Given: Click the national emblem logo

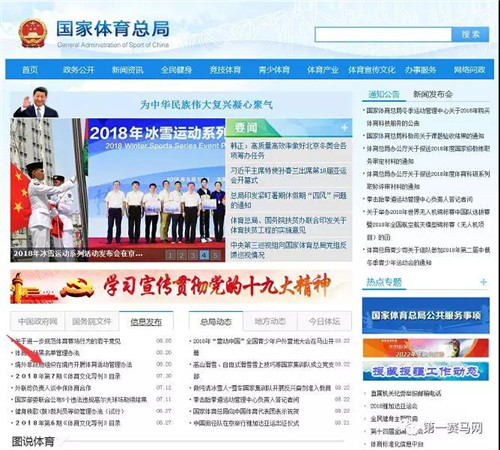Looking at the screenshot, I should [x=33, y=33].
